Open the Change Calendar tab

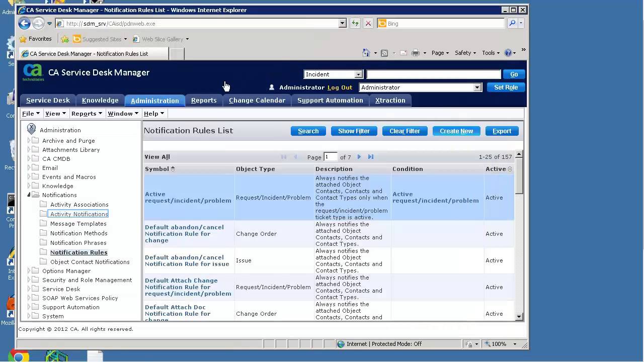point(257,100)
